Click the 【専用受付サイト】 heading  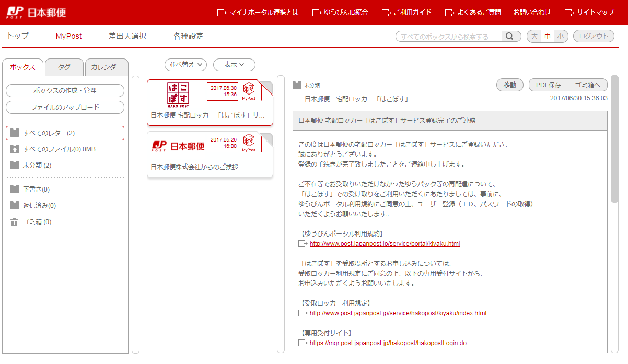[x=325, y=333]
